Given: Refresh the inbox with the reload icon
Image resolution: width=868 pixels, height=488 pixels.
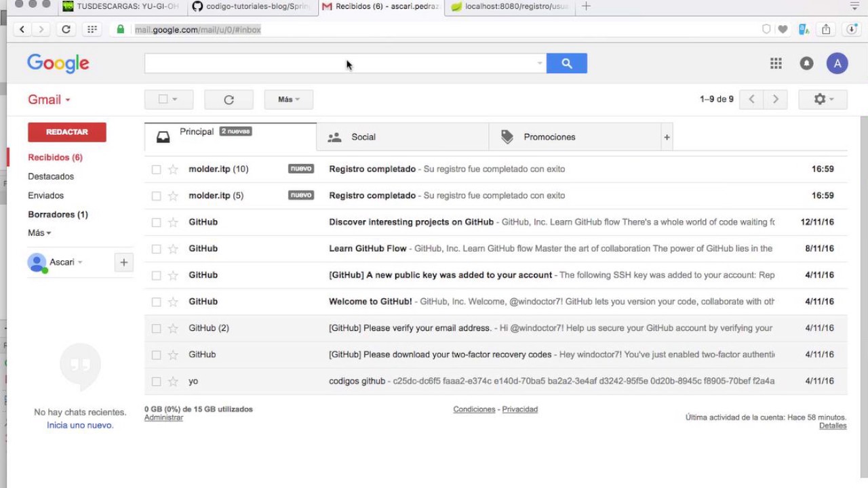Looking at the screenshot, I should [x=229, y=99].
